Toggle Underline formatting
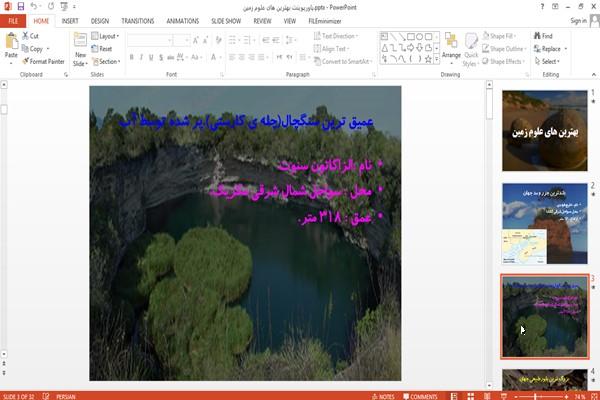This screenshot has height=400, width=600. 151,57
